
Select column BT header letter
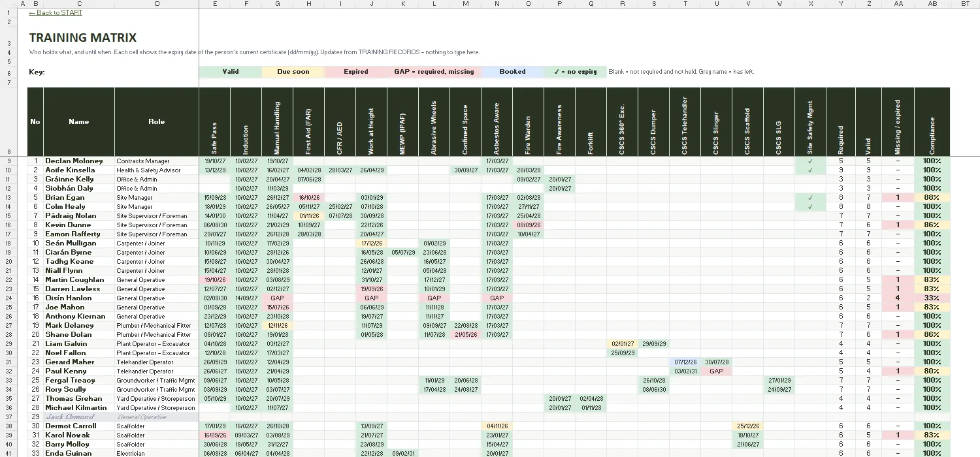tap(965, 4)
